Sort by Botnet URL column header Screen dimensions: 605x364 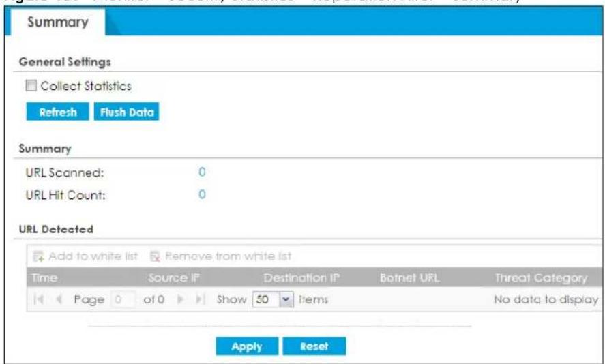(x=409, y=278)
